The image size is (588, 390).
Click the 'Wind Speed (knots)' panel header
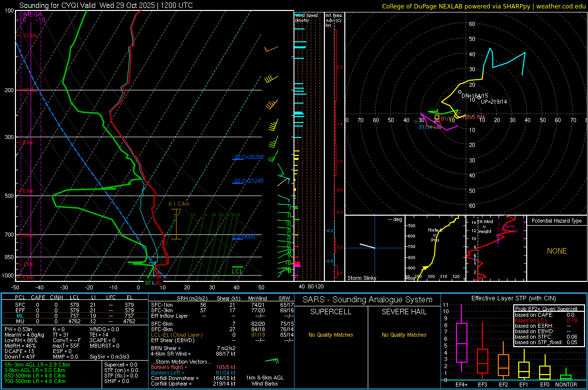(306, 17)
